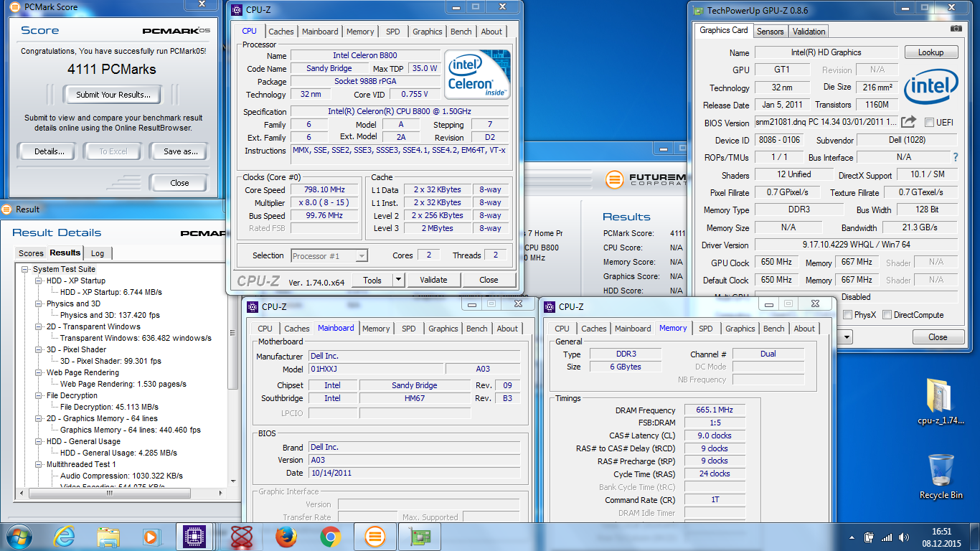Toggle the PhysX checkbox
Image resolution: width=980 pixels, height=551 pixels.
[x=848, y=315]
